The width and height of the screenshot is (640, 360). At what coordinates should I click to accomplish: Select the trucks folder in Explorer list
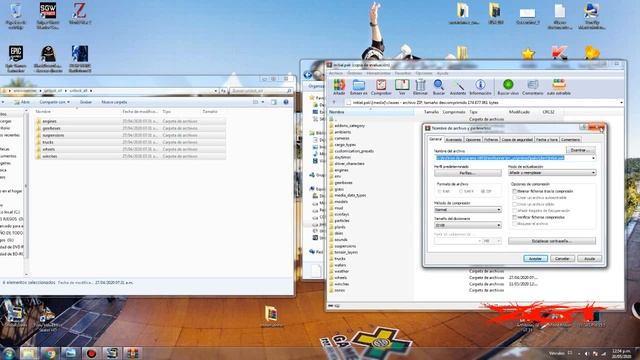(x=131, y=142)
